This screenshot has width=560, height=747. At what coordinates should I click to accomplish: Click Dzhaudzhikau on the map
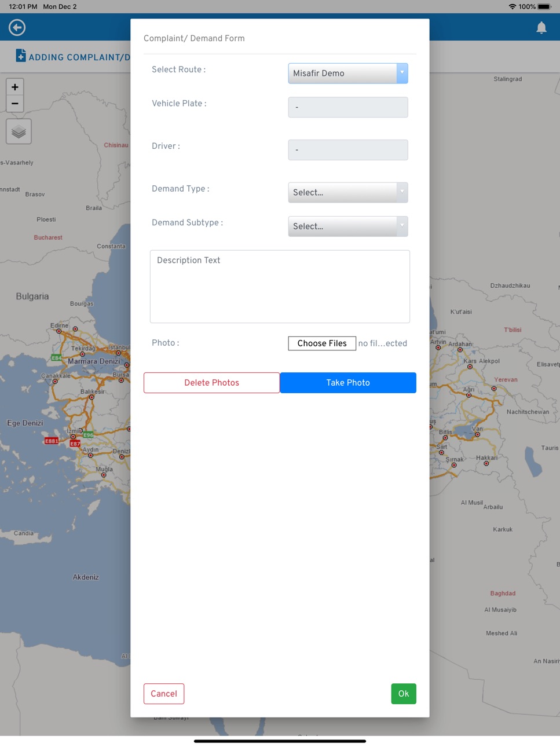(510, 285)
